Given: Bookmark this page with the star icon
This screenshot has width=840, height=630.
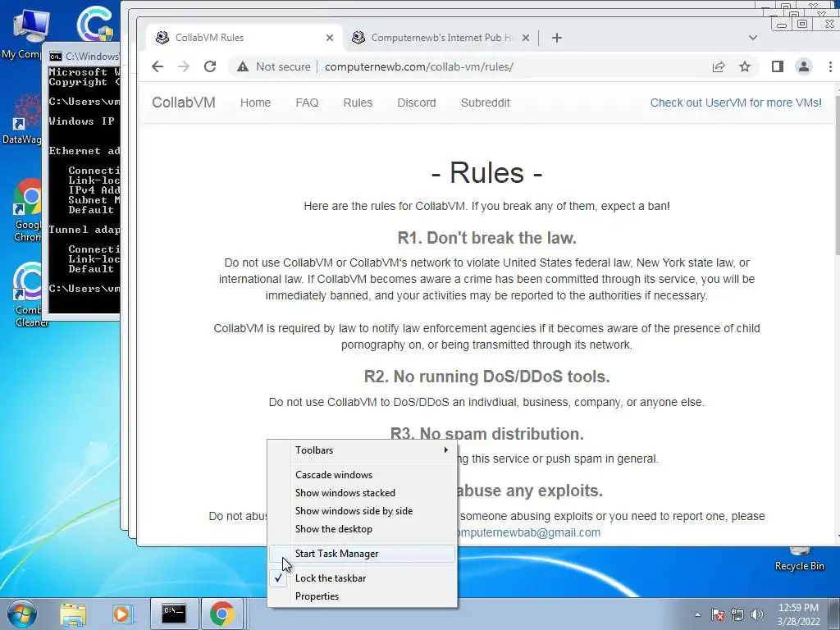Looking at the screenshot, I should tap(745, 66).
